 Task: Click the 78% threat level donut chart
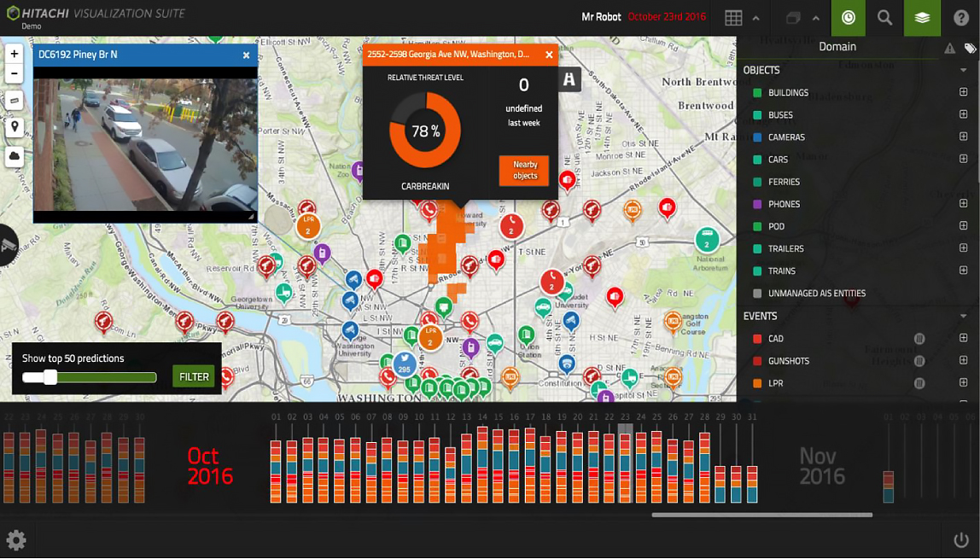(425, 131)
